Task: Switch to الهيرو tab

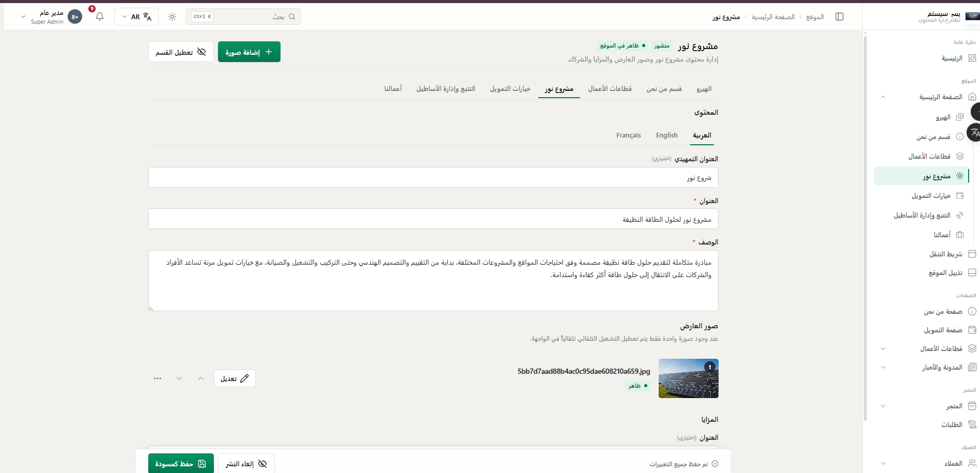Action: click(704, 89)
